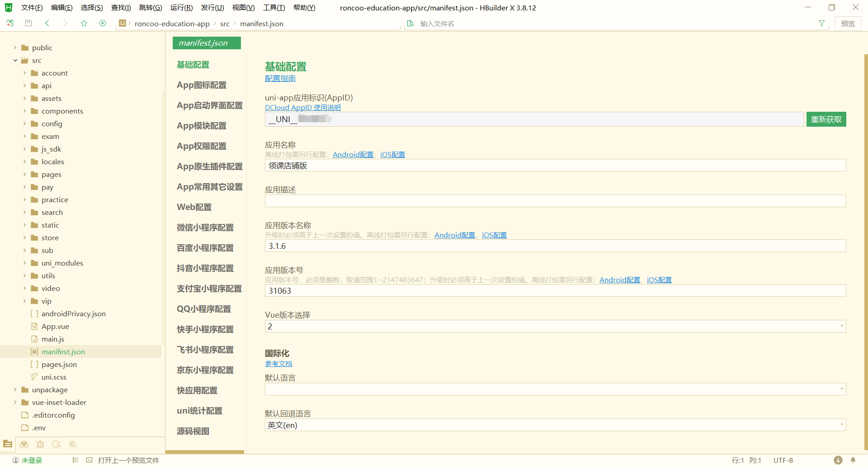Expand the public folder
The height and width of the screenshot is (466, 868).
(15, 48)
